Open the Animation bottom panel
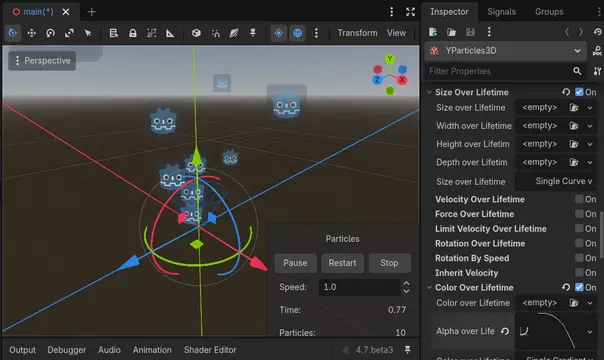The width and height of the screenshot is (604, 360). click(x=152, y=350)
